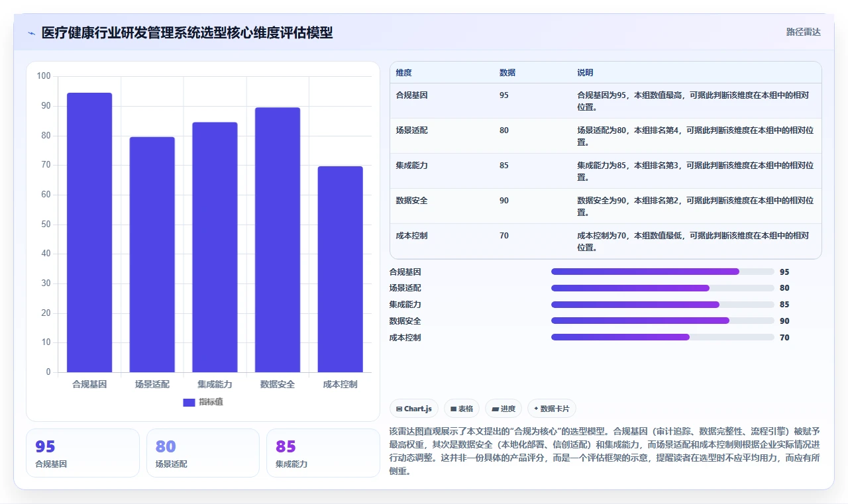The image size is (848, 504).
Task: Click the page title 医疗健康行业研发管理系统选型核心维度评估模型
Action: 187,32
